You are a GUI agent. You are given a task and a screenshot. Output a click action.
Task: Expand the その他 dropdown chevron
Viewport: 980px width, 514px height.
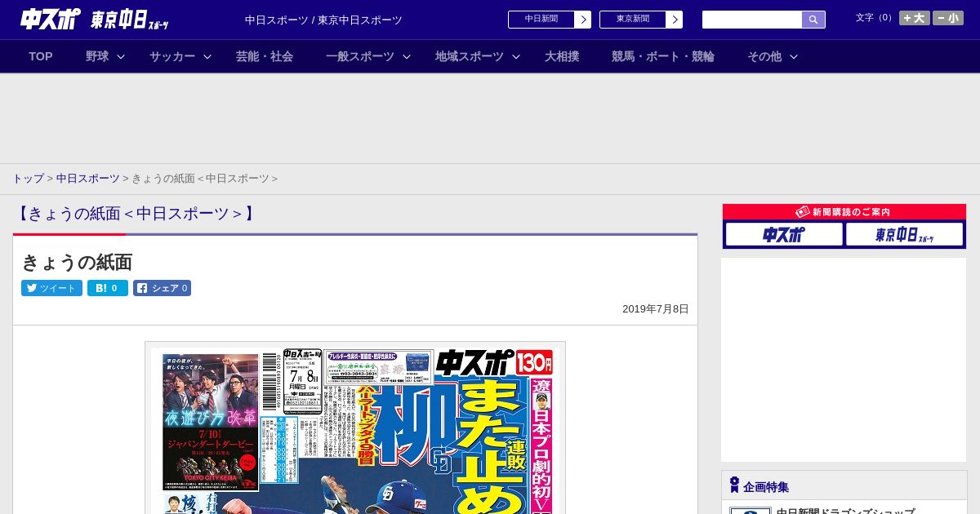pyautogui.click(x=794, y=56)
